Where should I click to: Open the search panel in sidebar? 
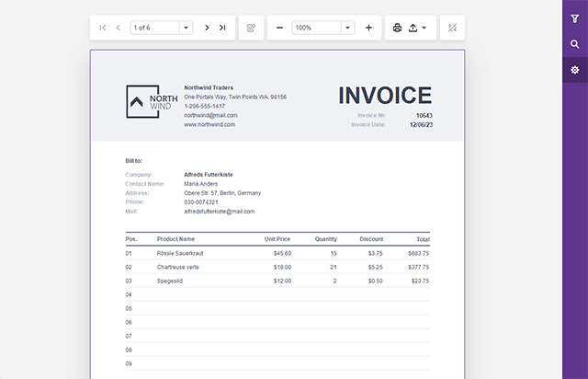[x=575, y=43]
